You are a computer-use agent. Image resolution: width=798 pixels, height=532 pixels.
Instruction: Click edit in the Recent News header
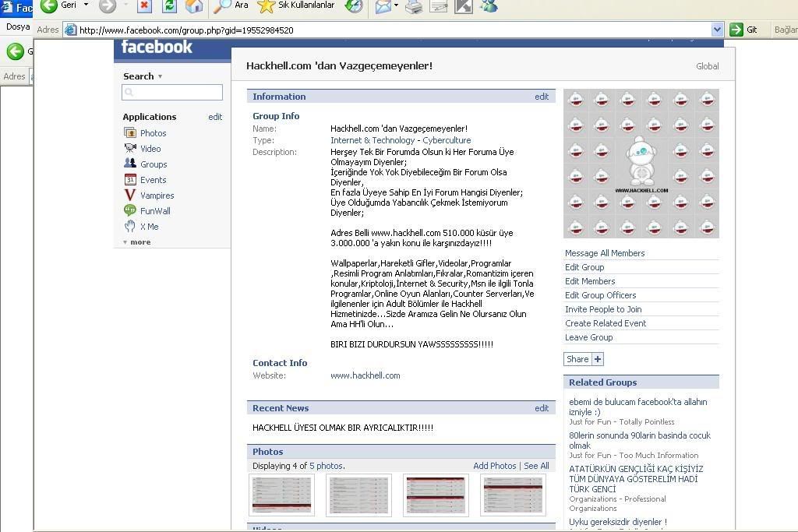click(542, 408)
